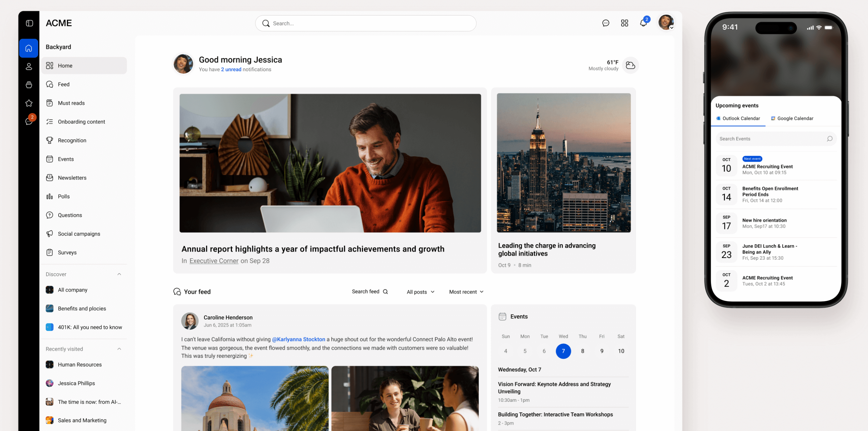Click the Events widget calendar icon
This screenshot has height=431, width=868.
tap(502, 317)
